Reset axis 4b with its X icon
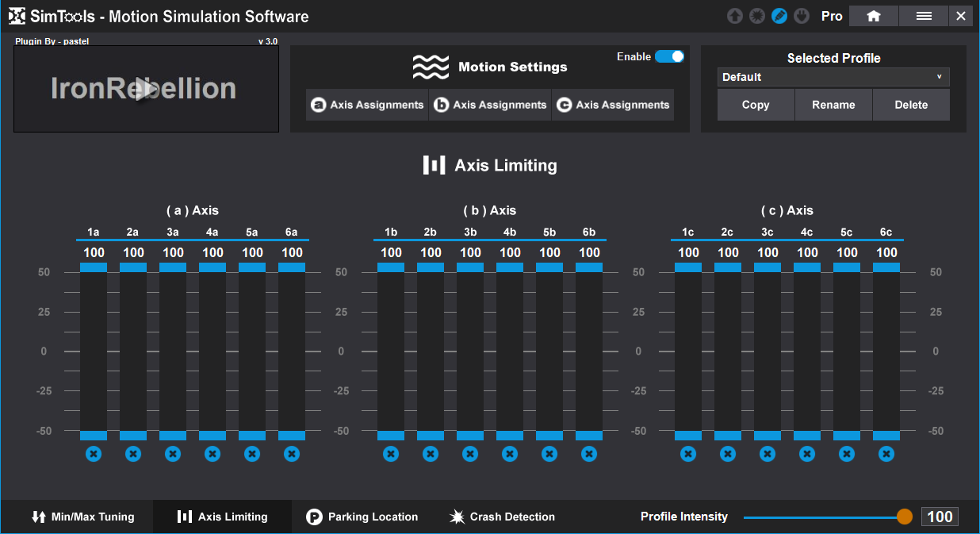980x534 pixels. point(510,454)
